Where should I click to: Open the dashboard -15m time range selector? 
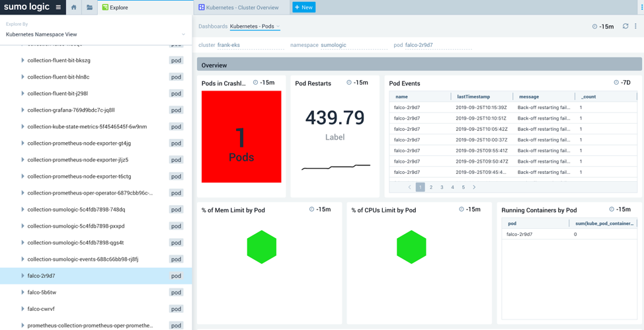(x=604, y=26)
